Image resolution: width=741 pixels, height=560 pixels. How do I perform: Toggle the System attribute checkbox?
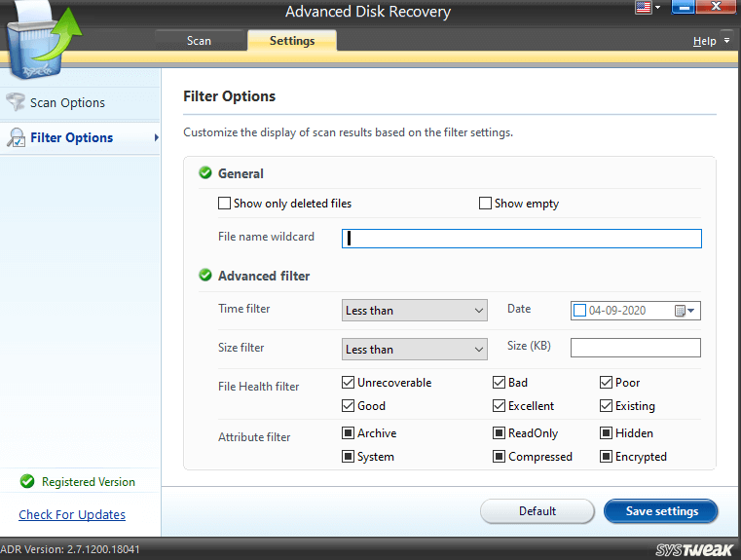348,457
